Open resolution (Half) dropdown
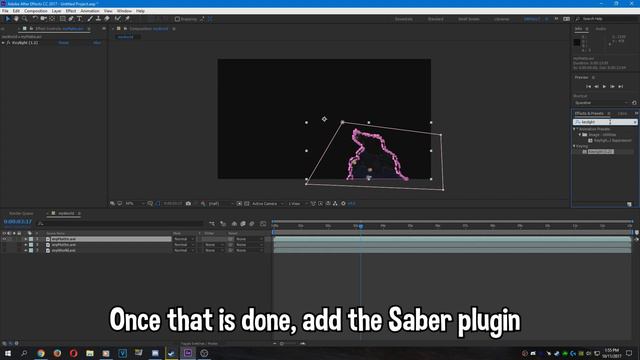640x360 pixels. (x=221, y=203)
